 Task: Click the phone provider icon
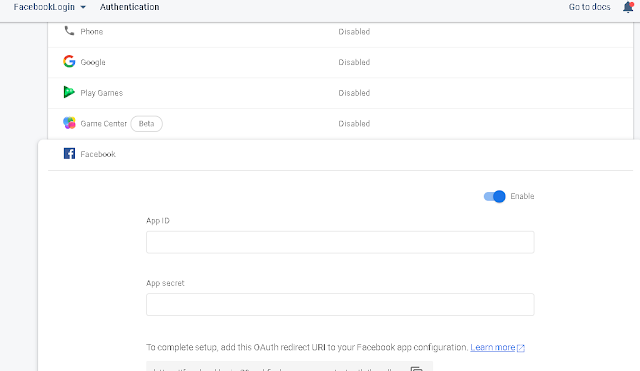coord(69,31)
